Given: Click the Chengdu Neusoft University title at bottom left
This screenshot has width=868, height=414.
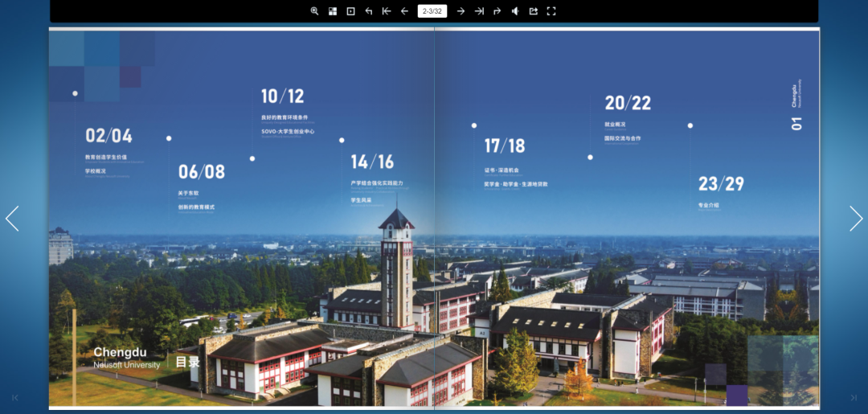Looking at the screenshot, I should tap(127, 358).
